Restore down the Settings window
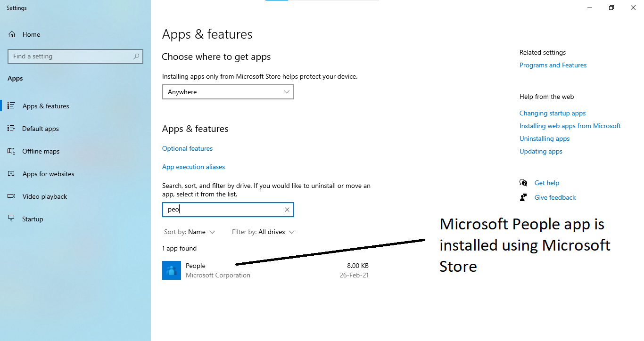Viewport: 644px width, 341px height. tap(611, 8)
